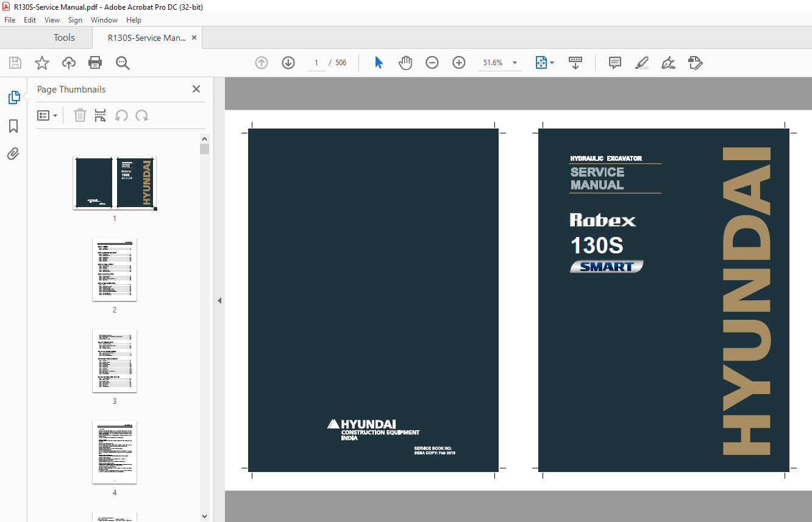
Task: Open the Window menu
Action: click(104, 20)
